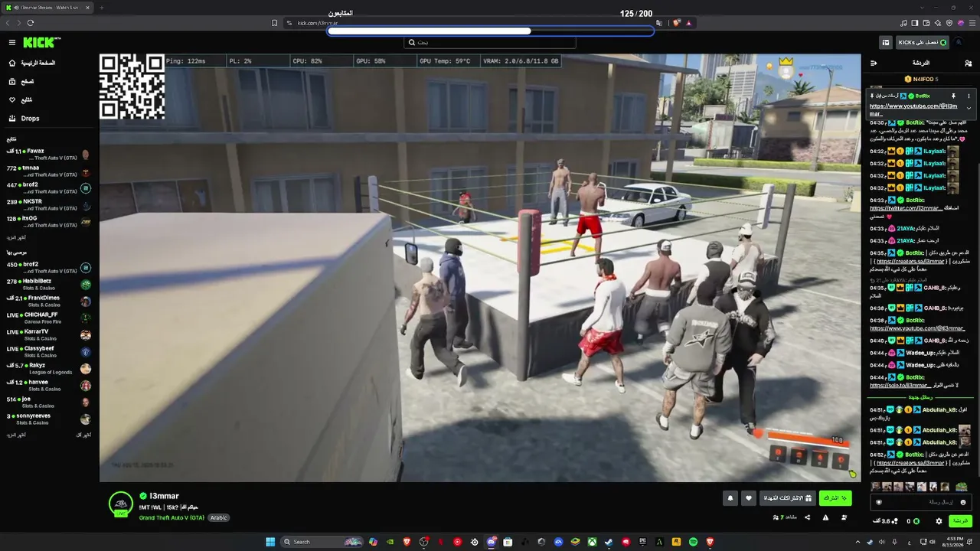Open the Kick user profile avatar
Image resolution: width=980 pixels, height=551 pixels.
(x=959, y=43)
